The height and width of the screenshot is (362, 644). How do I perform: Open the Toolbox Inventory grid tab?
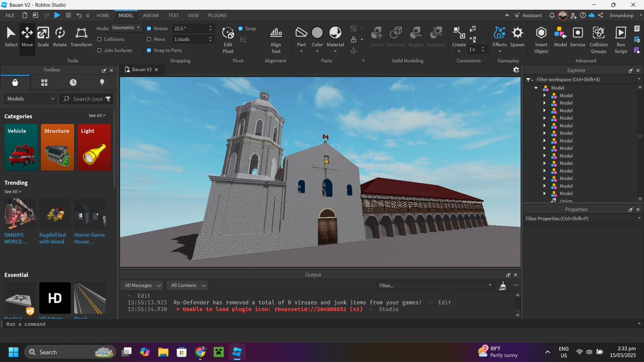coord(45,83)
